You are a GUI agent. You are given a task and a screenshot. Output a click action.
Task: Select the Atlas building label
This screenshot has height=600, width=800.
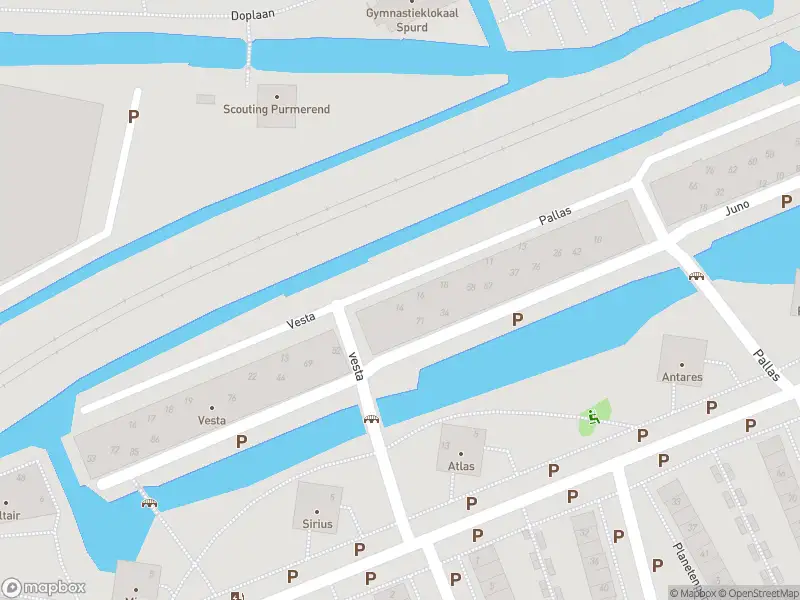pyautogui.click(x=461, y=466)
